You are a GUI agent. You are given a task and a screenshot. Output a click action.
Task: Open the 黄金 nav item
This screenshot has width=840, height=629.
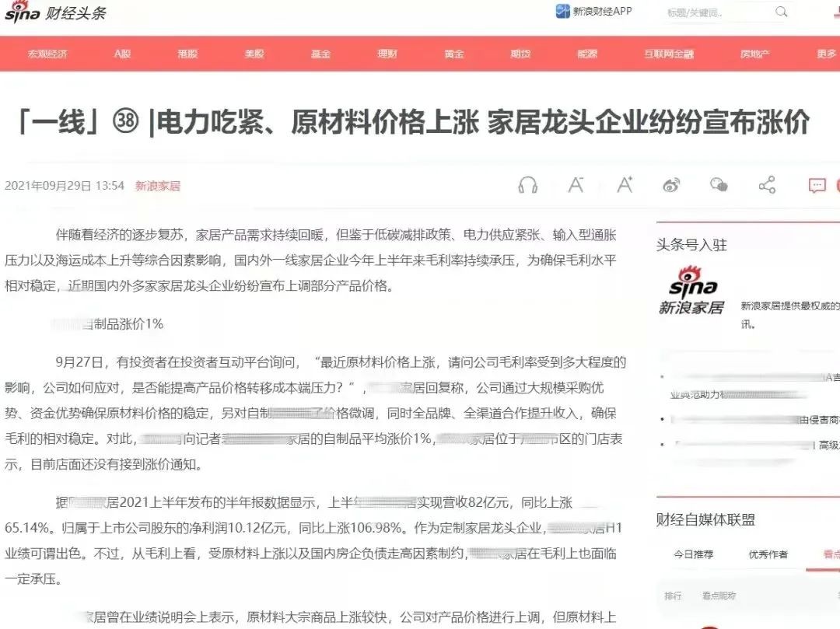click(x=454, y=54)
